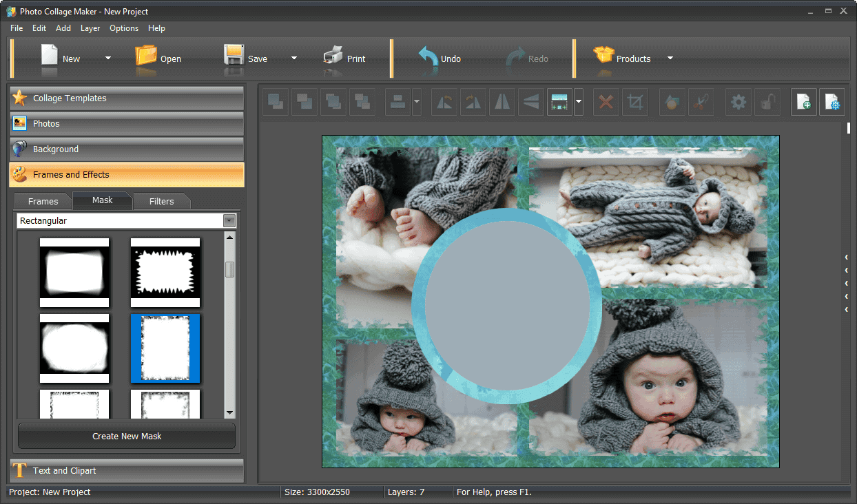Crop the selected photo
857x504 pixels.
tap(634, 102)
